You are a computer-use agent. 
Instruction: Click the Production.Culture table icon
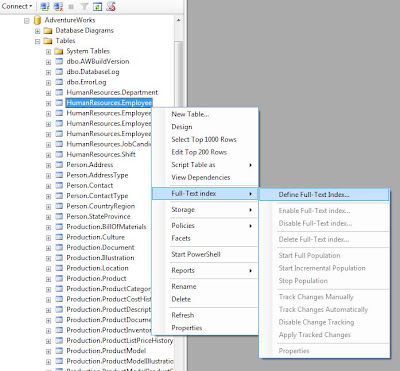tap(59, 237)
